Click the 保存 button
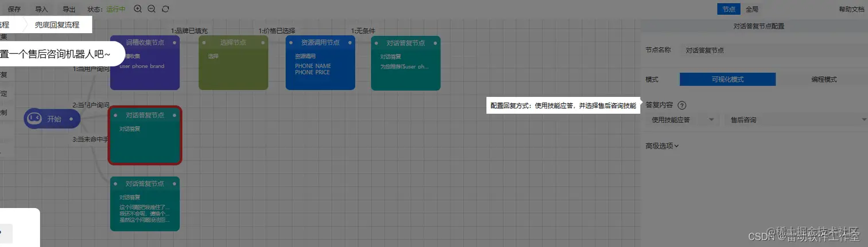The height and width of the screenshot is (247, 868). point(14,9)
